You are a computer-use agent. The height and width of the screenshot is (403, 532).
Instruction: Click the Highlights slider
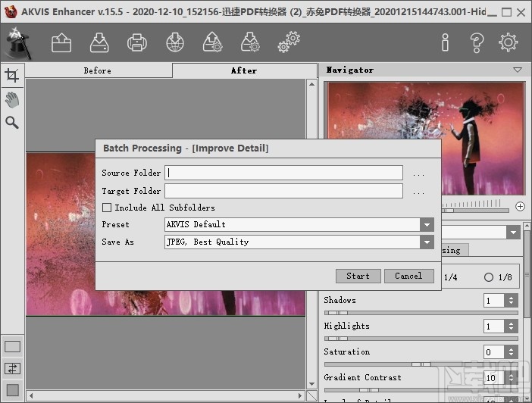pos(421,339)
